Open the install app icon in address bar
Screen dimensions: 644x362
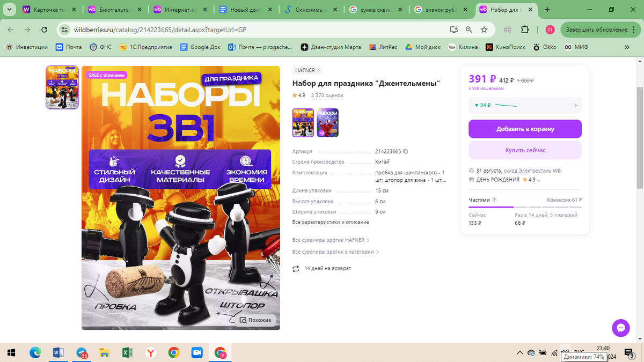point(454,30)
